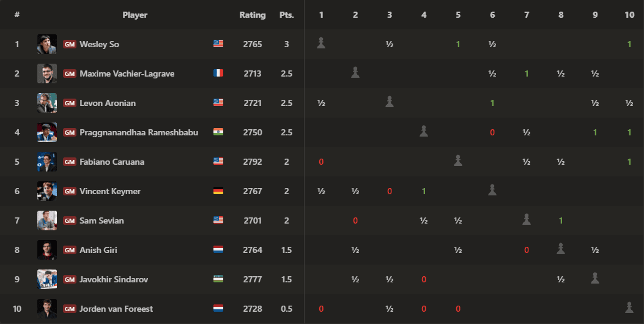Click column header number 10
Image resolution: width=644 pixels, height=324 pixels.
tap(629, 15)
